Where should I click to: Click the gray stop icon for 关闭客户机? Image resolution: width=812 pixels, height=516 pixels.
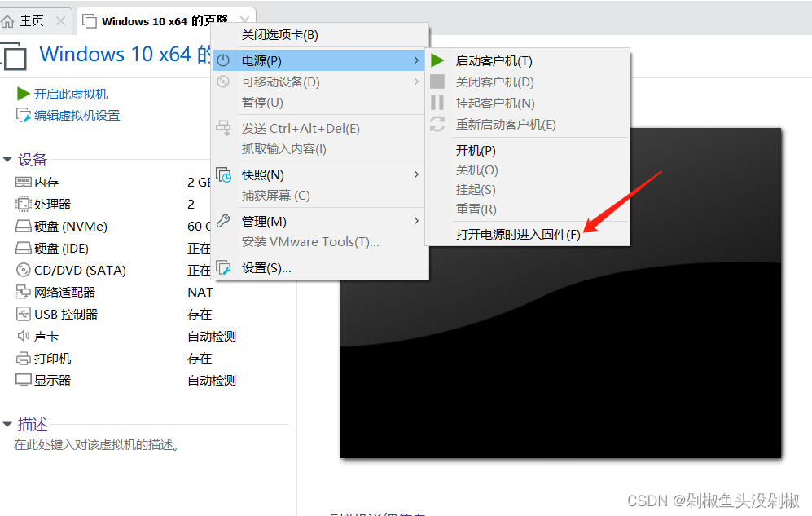click(x=437, y=82)
